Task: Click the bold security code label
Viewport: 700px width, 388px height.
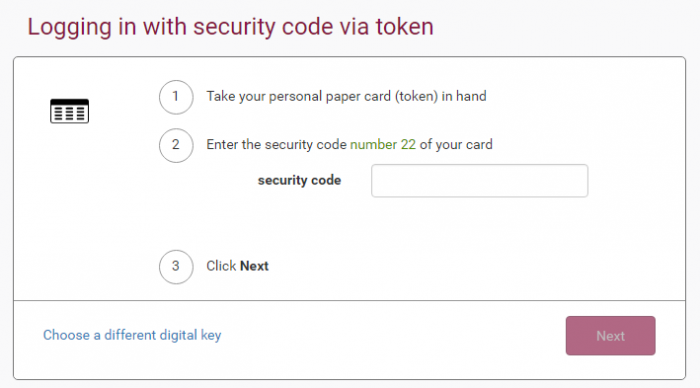Action: point(299,180)
